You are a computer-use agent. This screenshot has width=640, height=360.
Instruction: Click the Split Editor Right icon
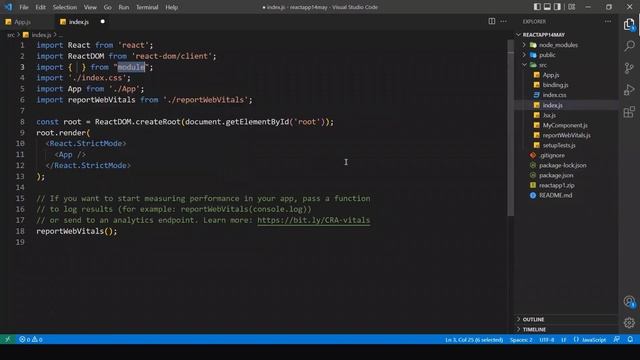(491, 21)
